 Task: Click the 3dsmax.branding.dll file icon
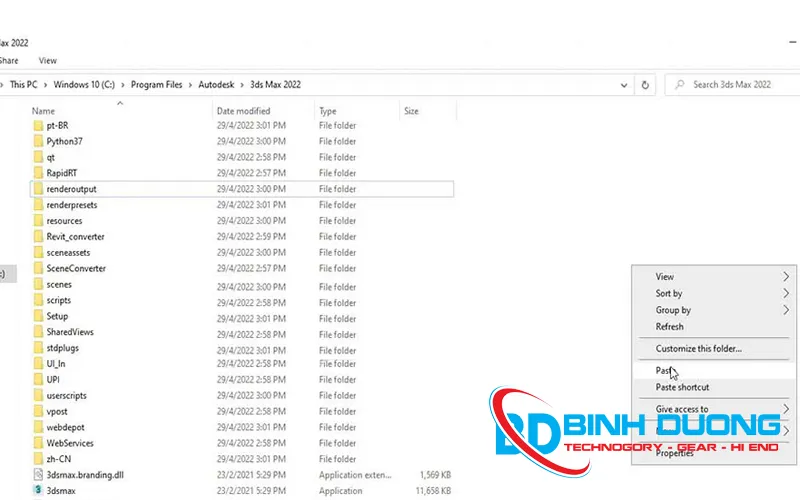click(x=38, y=474)
